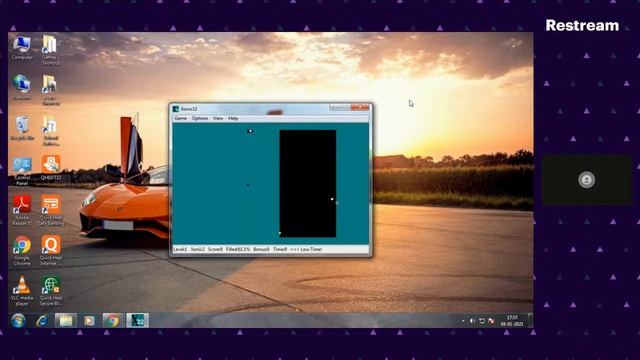Open the QHDFT32 desktop icon

point(51,168)
